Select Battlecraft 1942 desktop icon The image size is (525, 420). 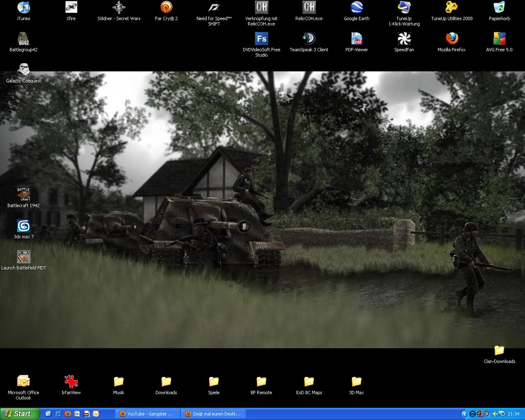pos(23,198)
